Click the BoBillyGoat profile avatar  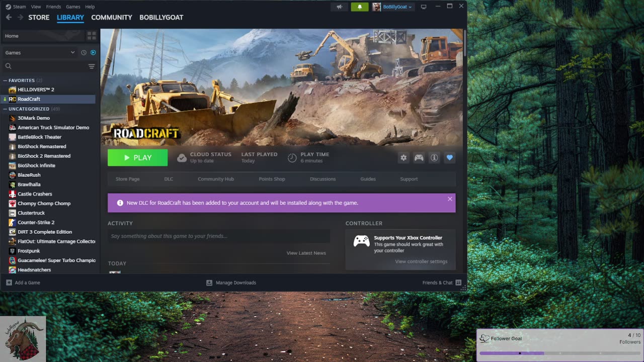pos(376,7)
